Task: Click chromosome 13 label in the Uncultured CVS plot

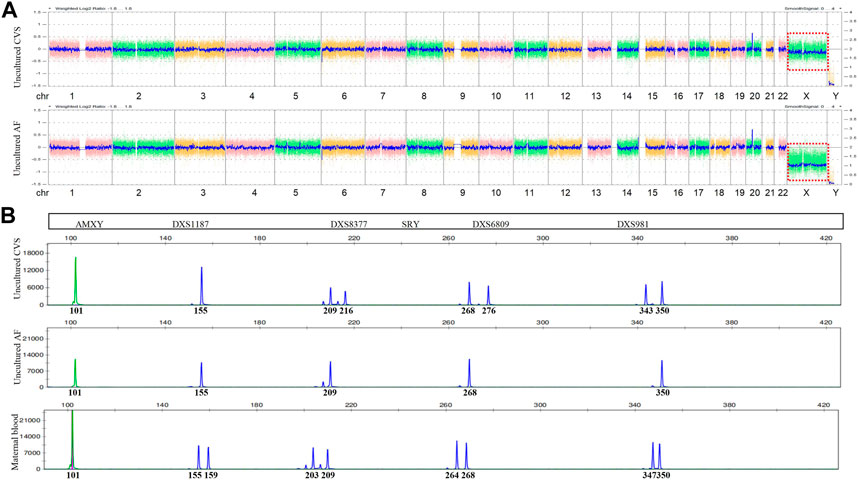Action: click(596, 96)
